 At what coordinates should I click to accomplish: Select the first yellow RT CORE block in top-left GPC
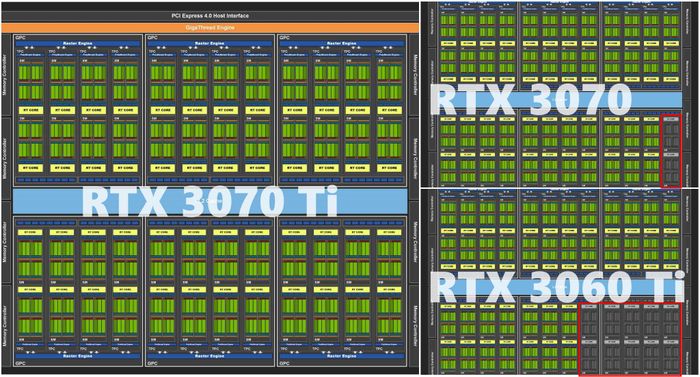pyautogui.click(x=31, y=110)
